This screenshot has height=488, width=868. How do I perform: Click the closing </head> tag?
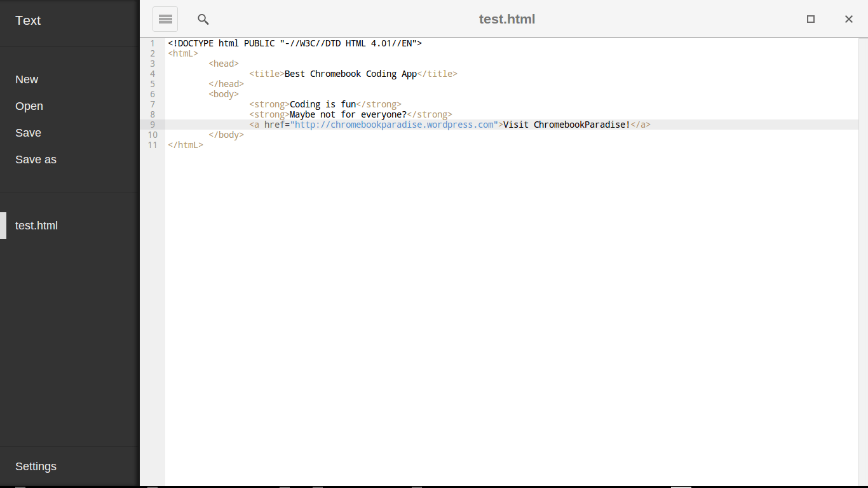click(226, 84)
